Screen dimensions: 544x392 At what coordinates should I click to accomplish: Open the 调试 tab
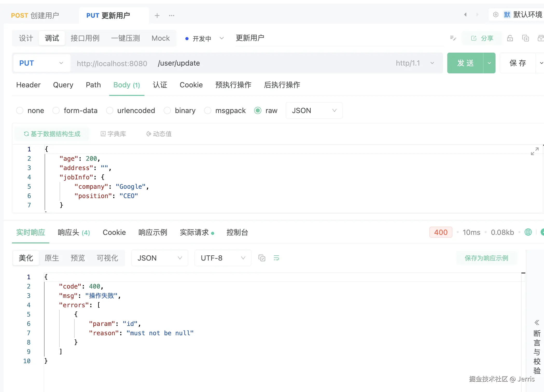[x=52, y=38]
